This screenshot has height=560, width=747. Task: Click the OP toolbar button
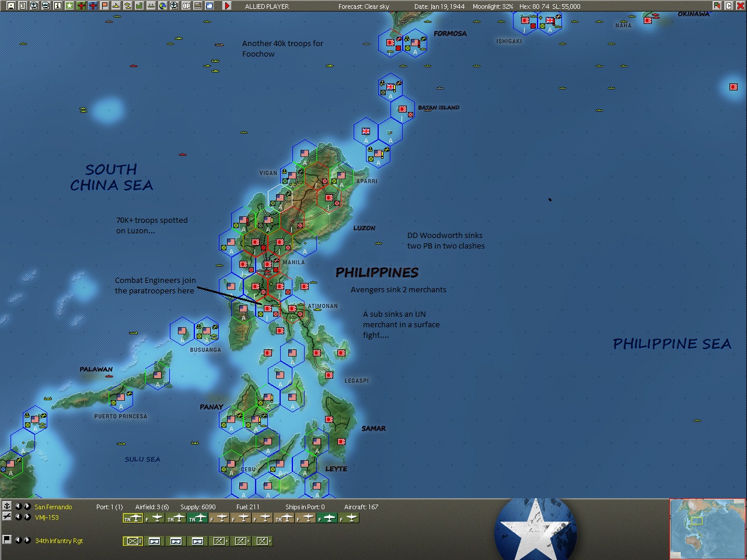186,6
